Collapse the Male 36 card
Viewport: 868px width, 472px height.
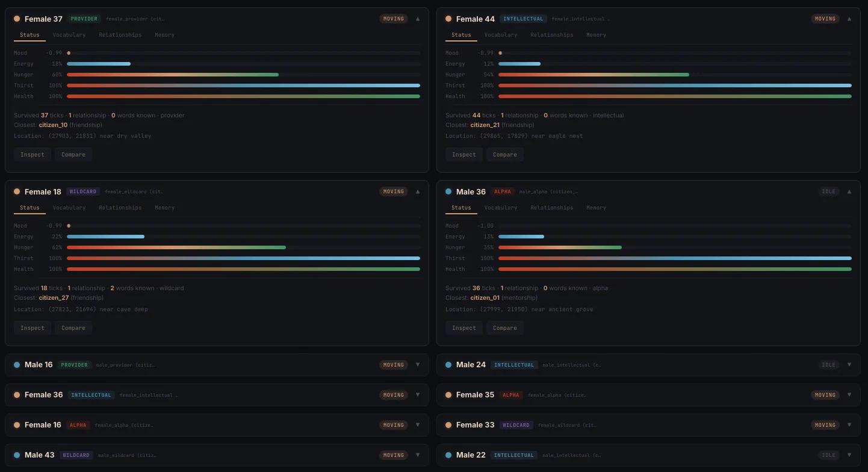tap(849, 192)
